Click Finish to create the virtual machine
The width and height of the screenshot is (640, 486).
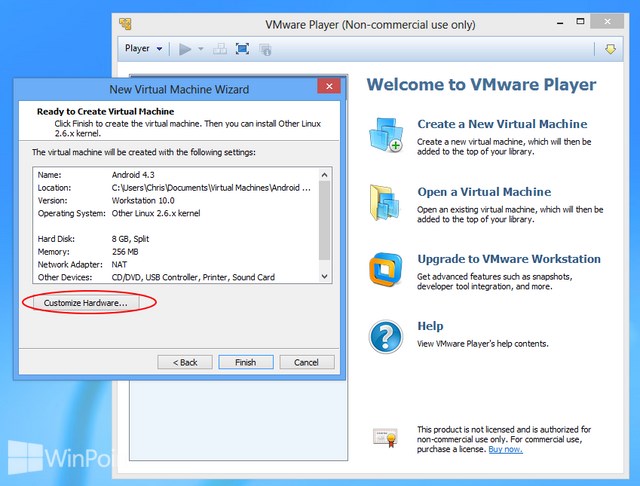pyautogui.click(x=246, y=362)
